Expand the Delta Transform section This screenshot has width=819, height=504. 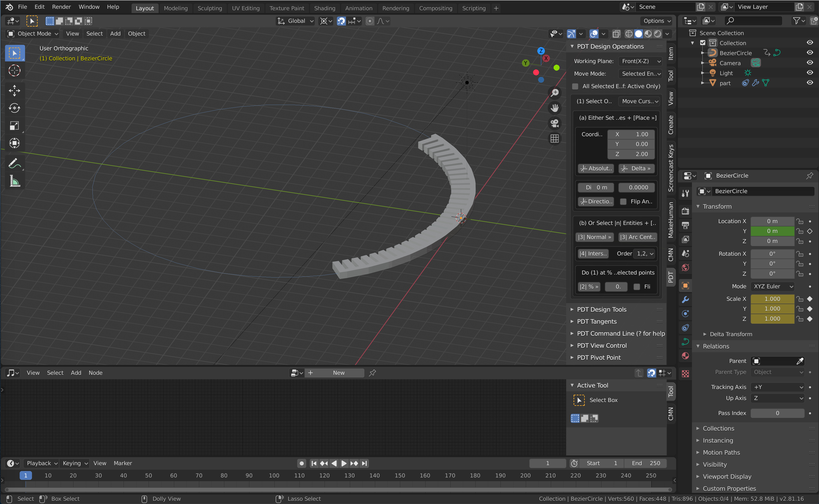pyautogui.click(x=730, y=334)
